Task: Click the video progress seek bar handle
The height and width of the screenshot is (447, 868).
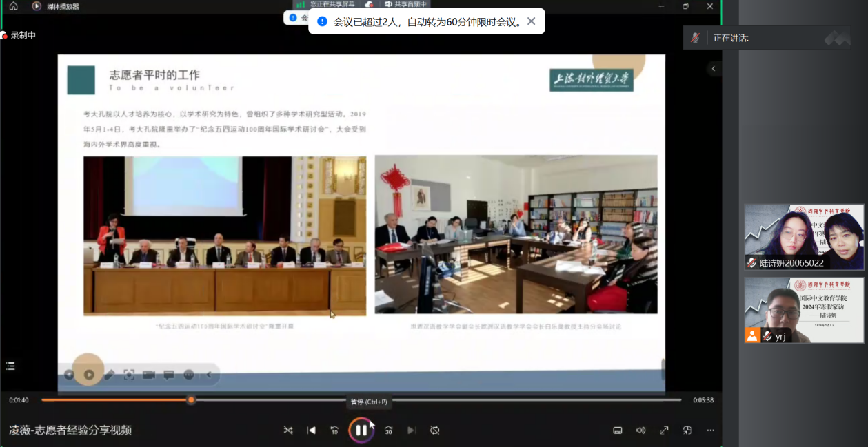Action: coord(191,400)
